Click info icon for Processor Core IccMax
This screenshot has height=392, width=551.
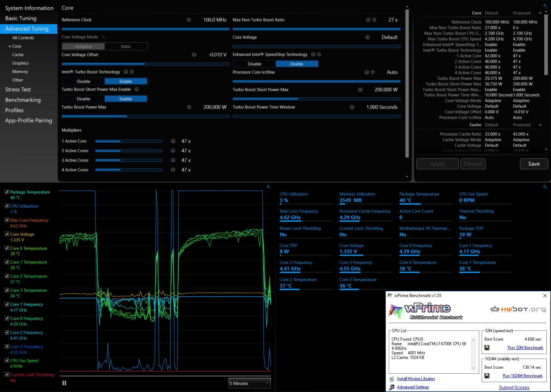[x=367, y=72]
